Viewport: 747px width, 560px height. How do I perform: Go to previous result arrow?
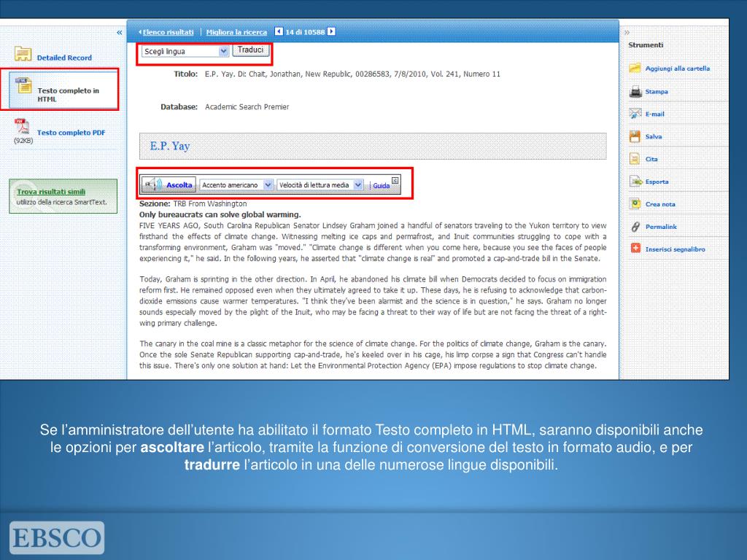tap(279, 31)
